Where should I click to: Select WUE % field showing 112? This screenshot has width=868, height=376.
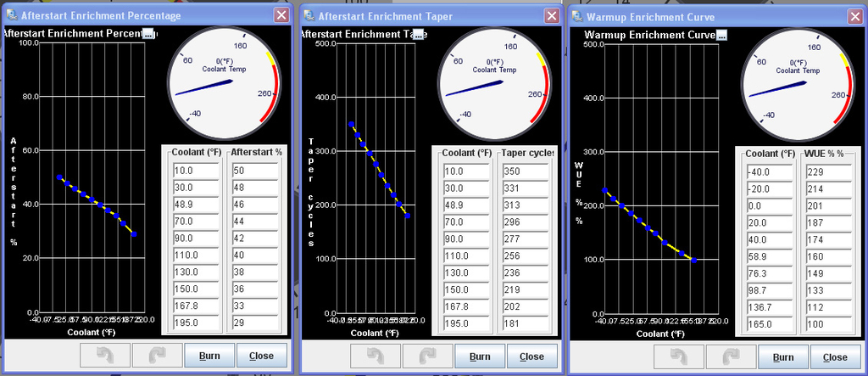[x=828, y=307]
